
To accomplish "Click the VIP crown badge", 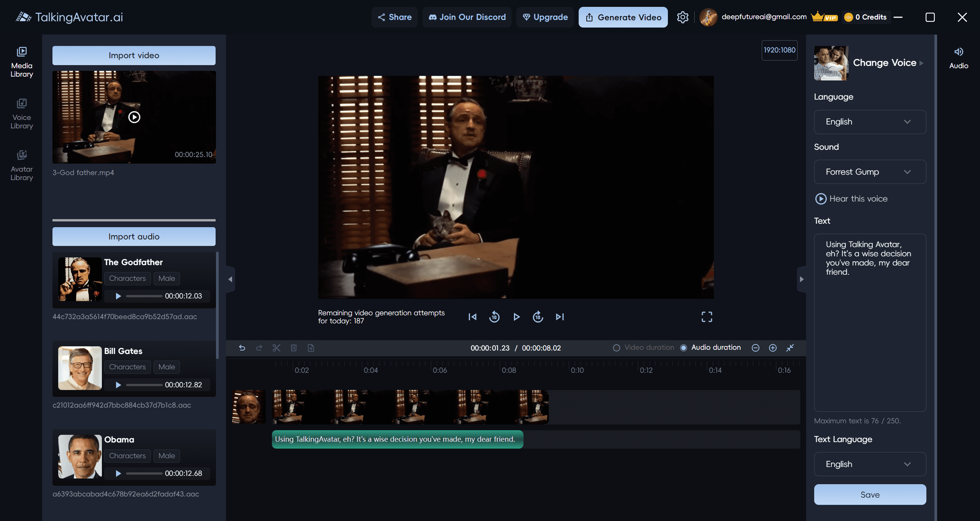I will (x=824, y=17).
